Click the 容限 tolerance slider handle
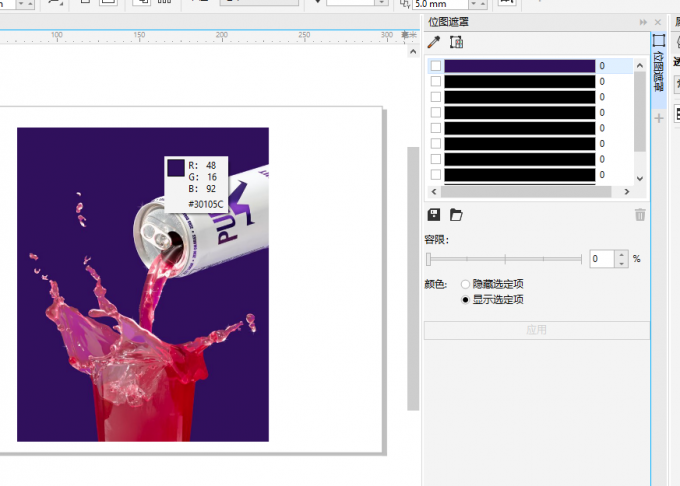680x486 pixels. point(428,259)
